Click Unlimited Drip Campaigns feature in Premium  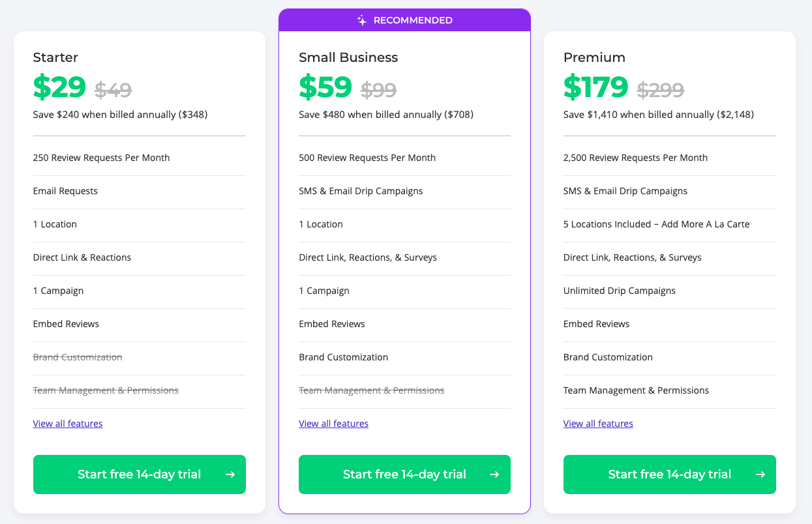point(619,291)
